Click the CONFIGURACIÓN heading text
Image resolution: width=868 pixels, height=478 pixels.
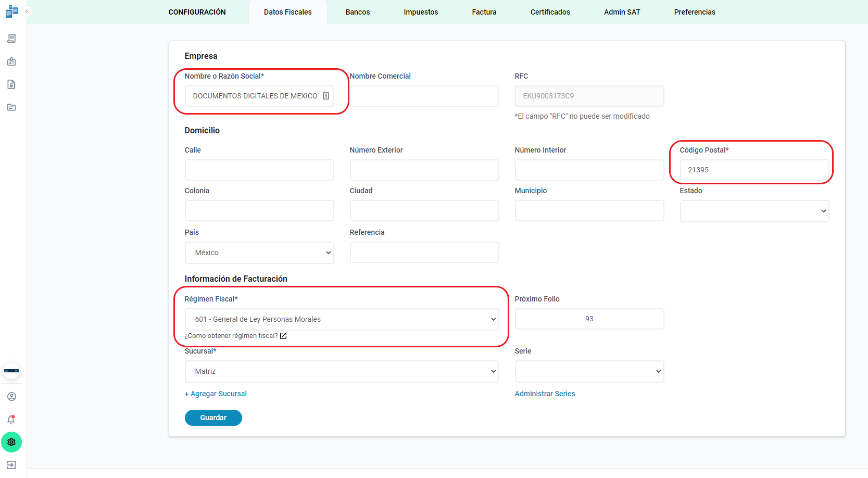pos(197,12)
